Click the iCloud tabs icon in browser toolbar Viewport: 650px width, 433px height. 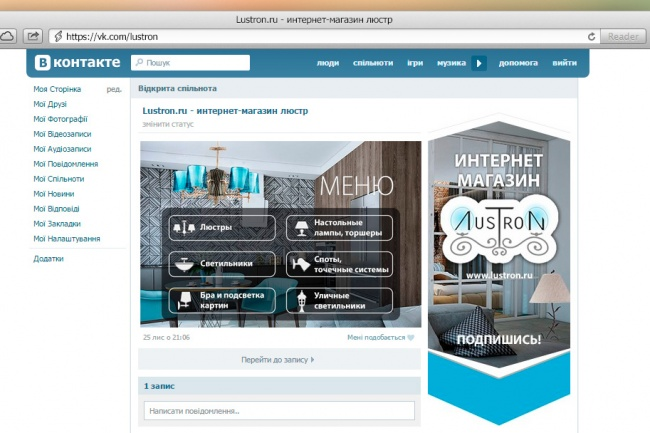[x=7, y=36]
